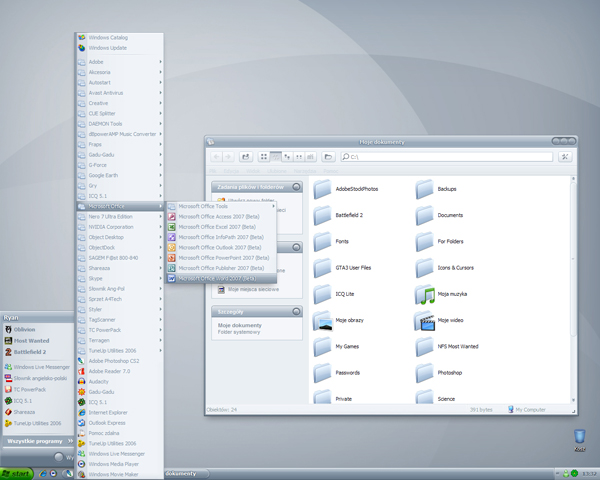Launch Microsoft Office PowerPoint 2007 (Beta)
This screenshot has height=480, width=600.
click(222, 258)
